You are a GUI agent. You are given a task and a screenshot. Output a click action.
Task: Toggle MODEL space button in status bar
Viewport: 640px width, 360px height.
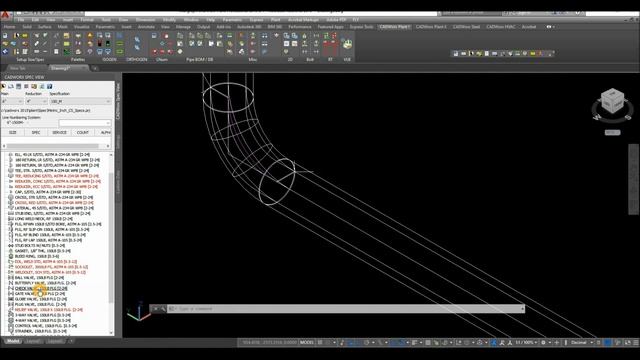(307, 342)
